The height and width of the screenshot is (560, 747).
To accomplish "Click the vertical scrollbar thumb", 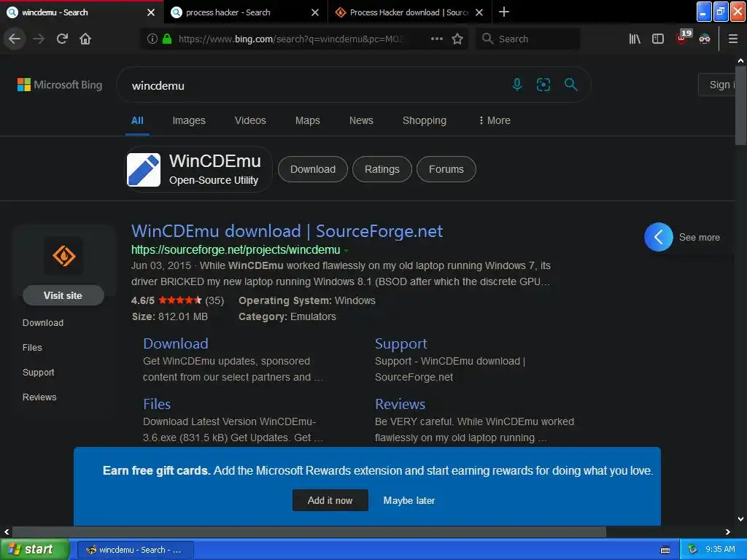I will coord(740,106).
